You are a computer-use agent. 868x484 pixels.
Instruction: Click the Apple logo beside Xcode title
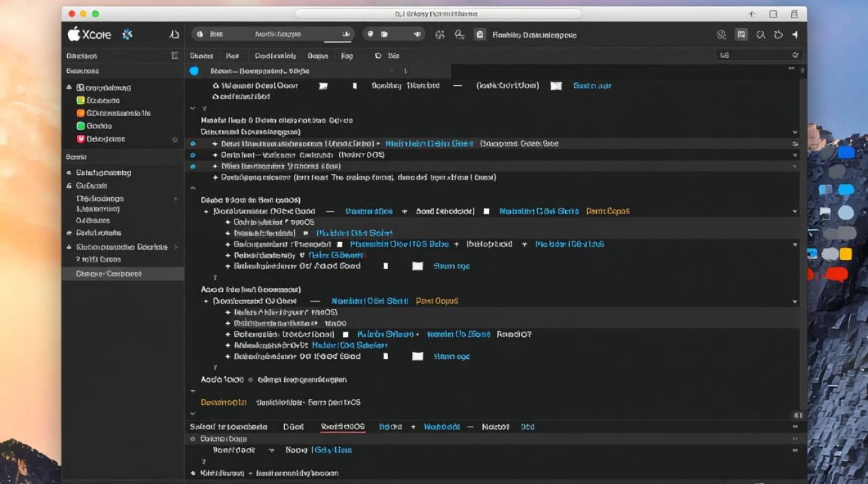point(74,34)
